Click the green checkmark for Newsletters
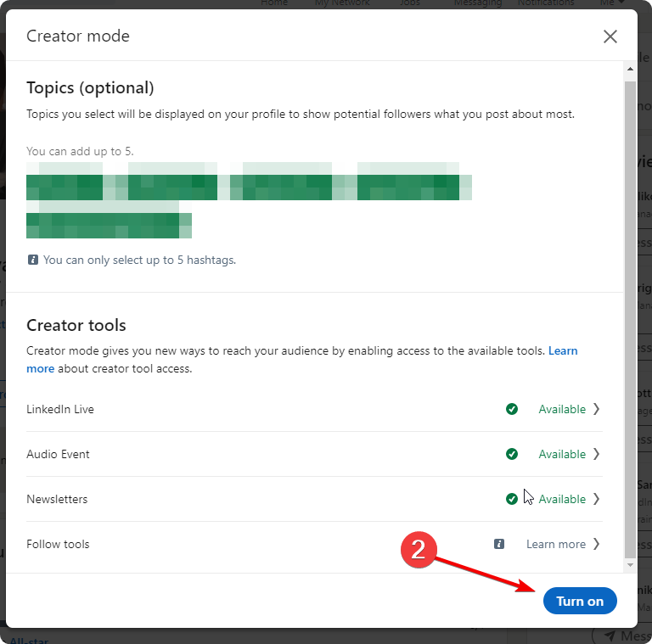Image resolution: width=652 pixels, height=644 pixels. coord(512,499)
